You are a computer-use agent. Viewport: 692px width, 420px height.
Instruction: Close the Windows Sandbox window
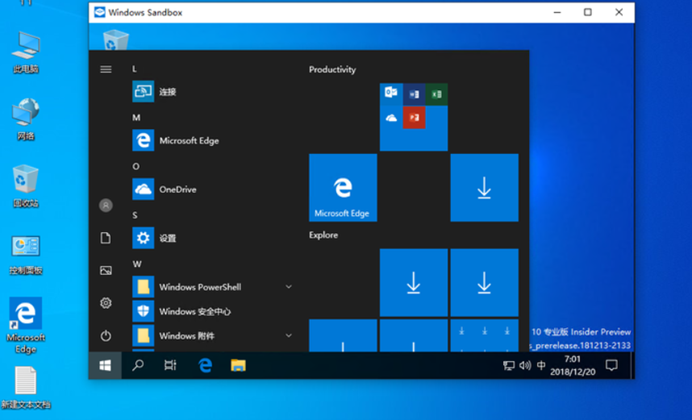pyautogui.click(x=619, y=12)
